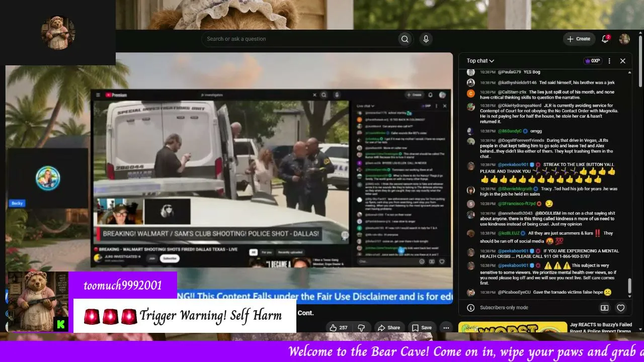The height and width of the screenshot is (362, 644).
Task: Click the toomuch9992001 name banner
Action: (x=123, y=286)
